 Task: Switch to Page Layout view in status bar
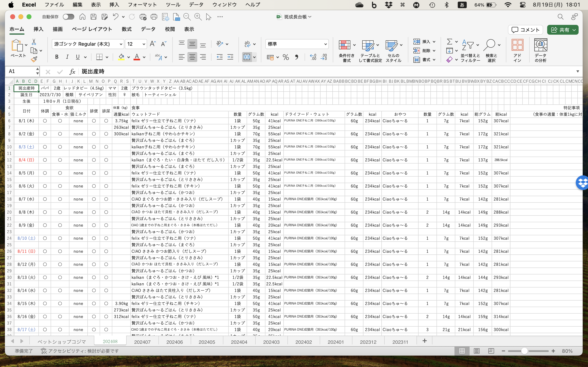point(477,351)
